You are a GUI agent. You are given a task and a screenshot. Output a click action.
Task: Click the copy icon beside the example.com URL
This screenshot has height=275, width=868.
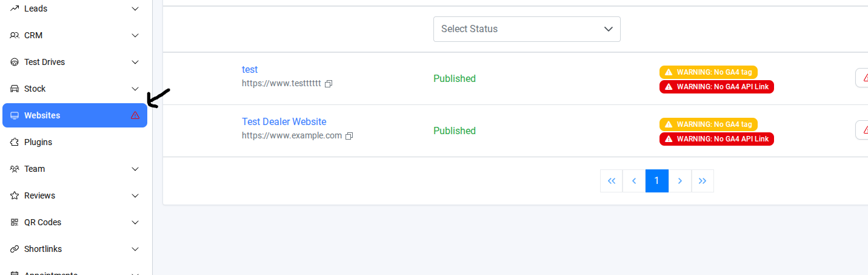pos(349,136)
